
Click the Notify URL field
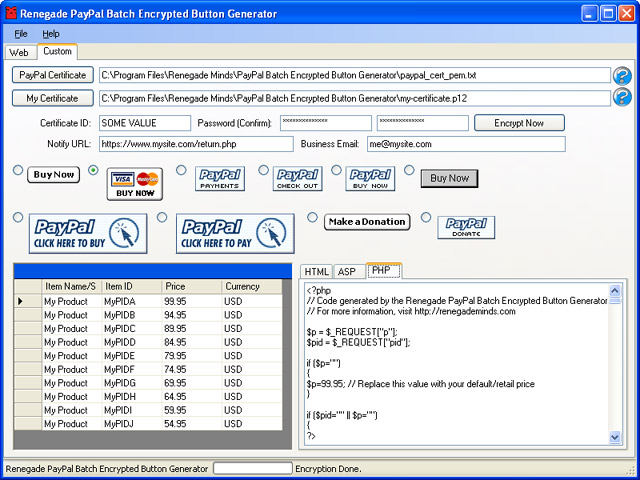pyautogui.click(x=196, y=144)
